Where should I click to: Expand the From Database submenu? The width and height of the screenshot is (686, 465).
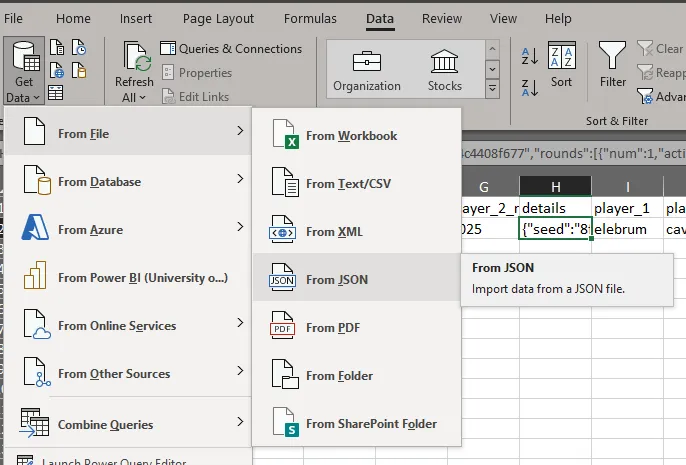[128, 179]
